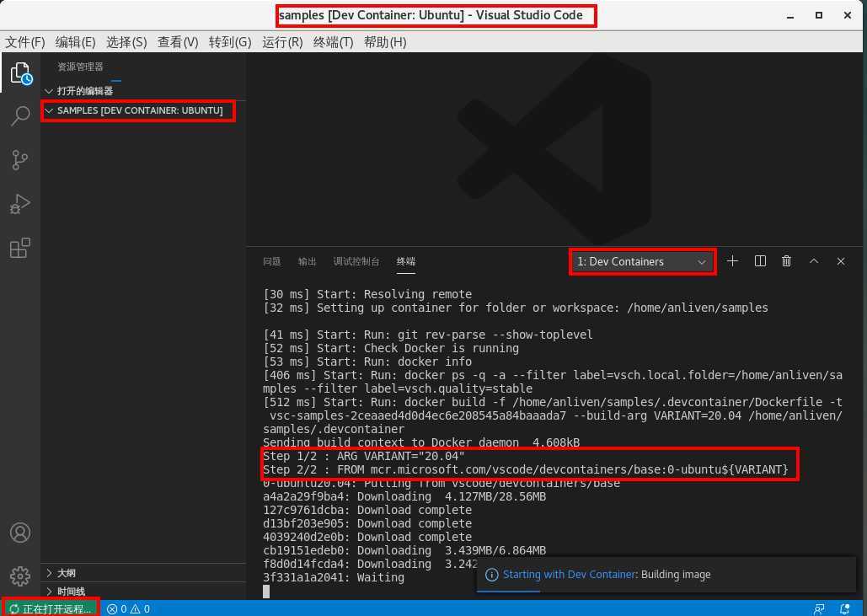Select the 终端 panel tab
Viewport: 867px width, 616px height.
click(406, 261)
